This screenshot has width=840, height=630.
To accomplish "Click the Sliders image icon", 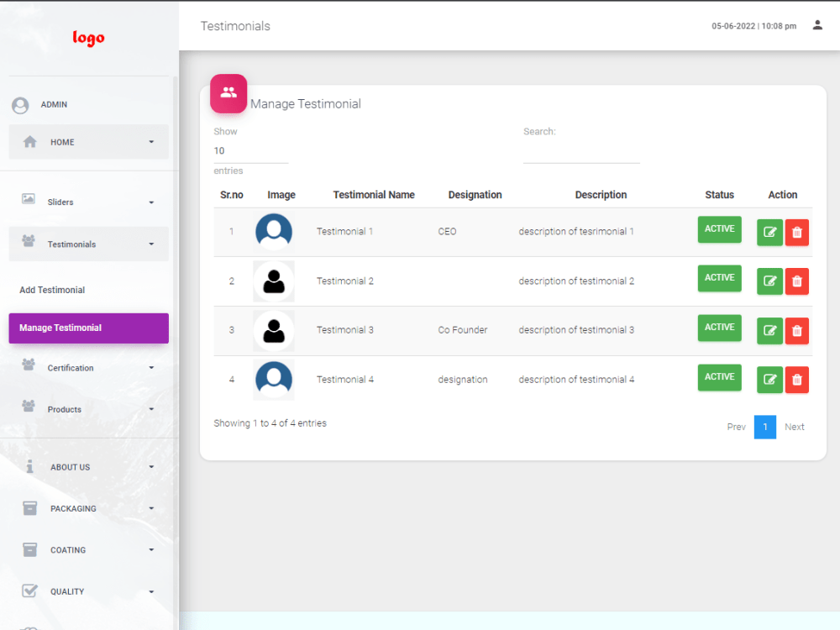I will click(x=29, y=199).
